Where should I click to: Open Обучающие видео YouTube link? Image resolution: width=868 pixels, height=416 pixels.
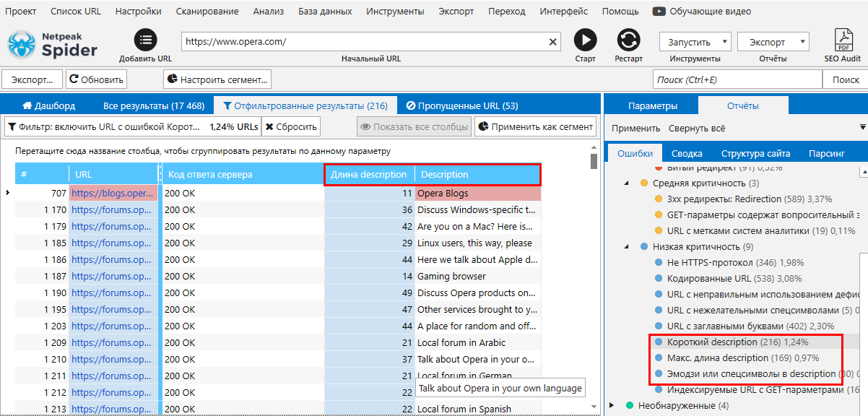702,12
